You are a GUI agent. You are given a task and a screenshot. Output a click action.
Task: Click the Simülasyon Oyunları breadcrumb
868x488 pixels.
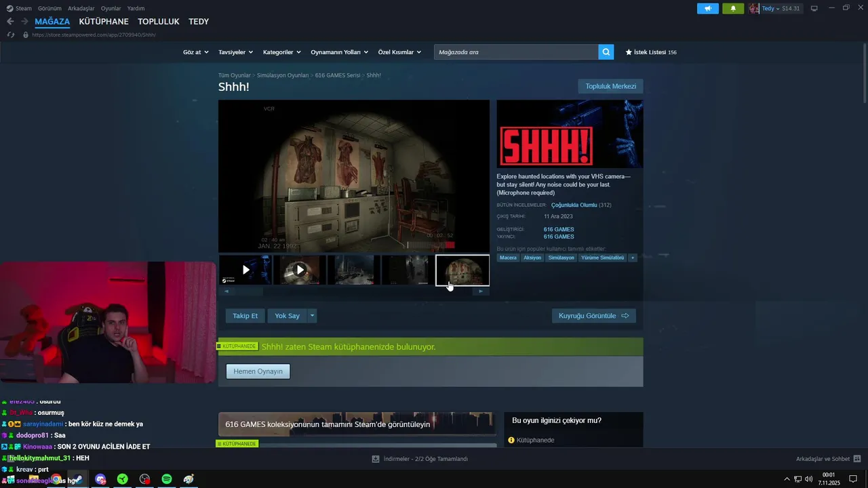[x=283, y=75]
